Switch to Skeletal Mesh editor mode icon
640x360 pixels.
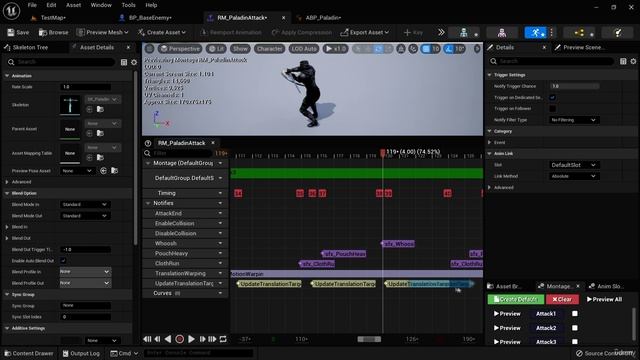(502, 33)
